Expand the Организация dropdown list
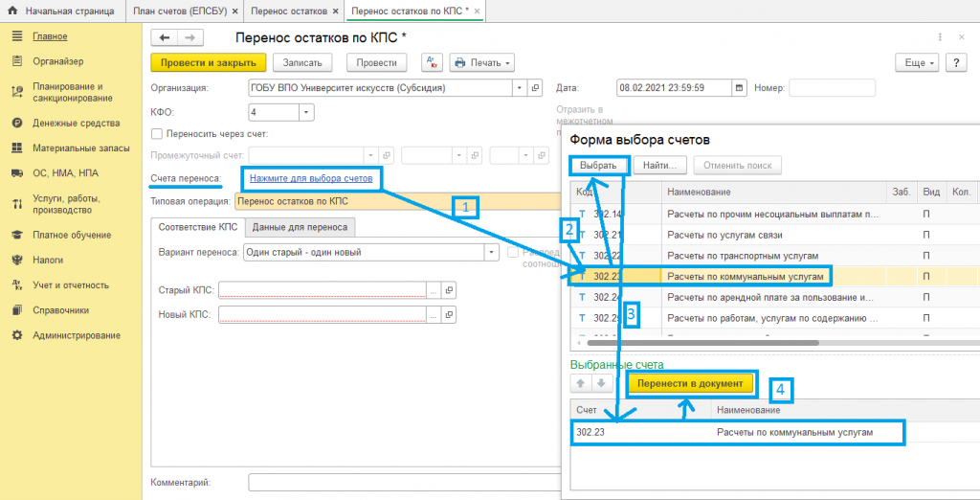 [520, 88]
